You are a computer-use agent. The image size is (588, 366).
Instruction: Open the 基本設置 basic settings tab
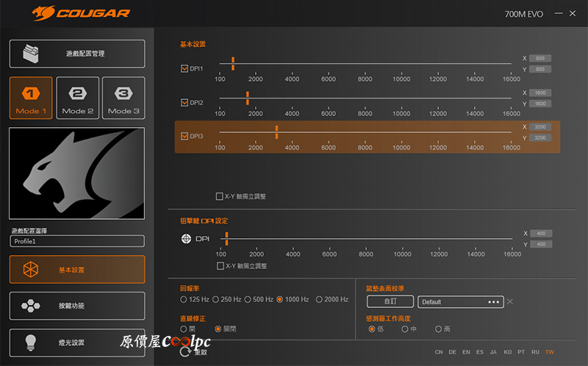pos(77,269)
